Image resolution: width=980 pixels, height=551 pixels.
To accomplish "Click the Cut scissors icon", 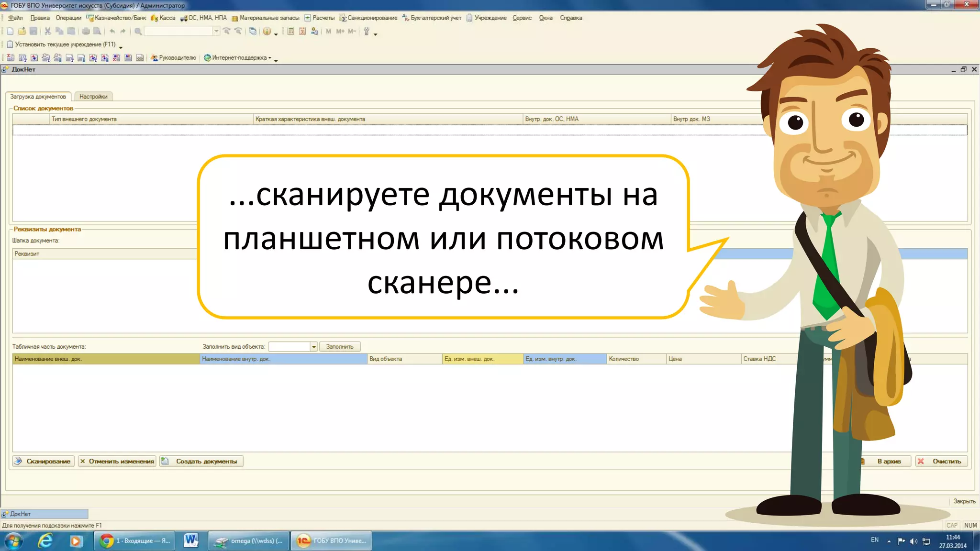I will [47, 31].
